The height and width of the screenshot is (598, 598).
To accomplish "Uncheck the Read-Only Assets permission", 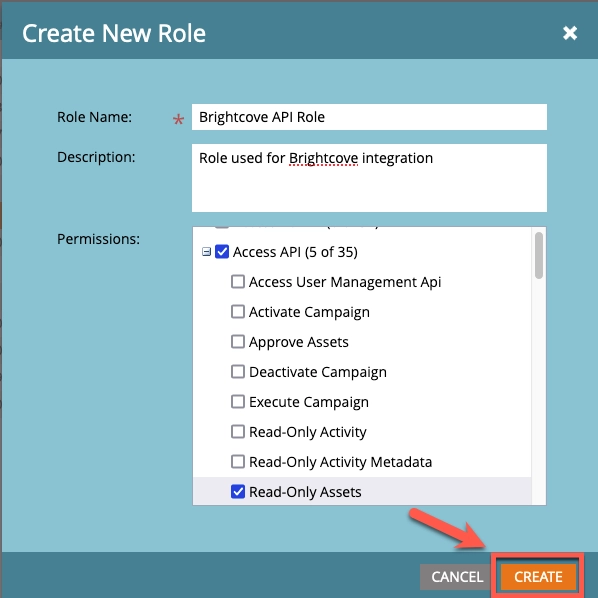I will pyautogui.click(x=238, y=492).
